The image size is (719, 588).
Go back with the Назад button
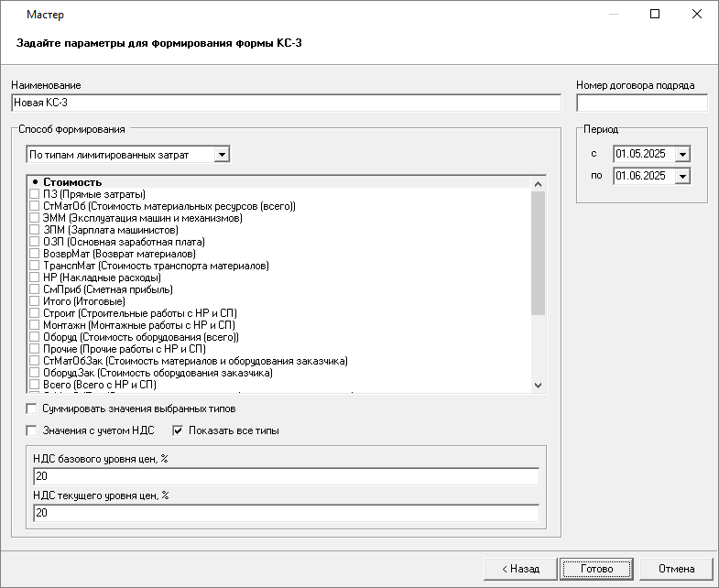click(x=519, y=568)
